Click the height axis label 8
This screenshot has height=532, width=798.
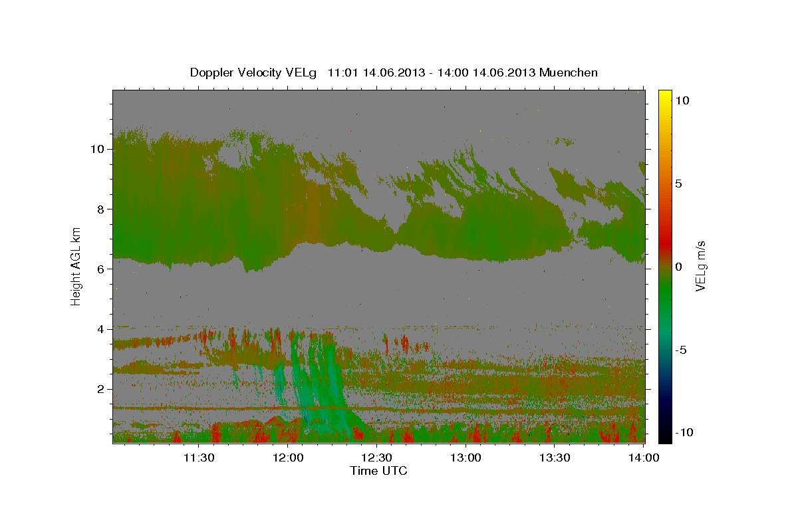[101, 209]
